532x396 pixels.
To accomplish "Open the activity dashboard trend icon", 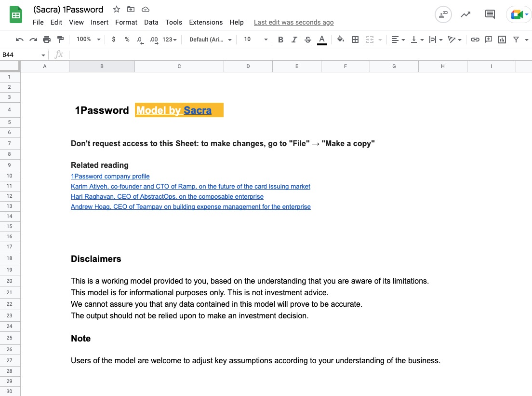I will click(465, 14).
